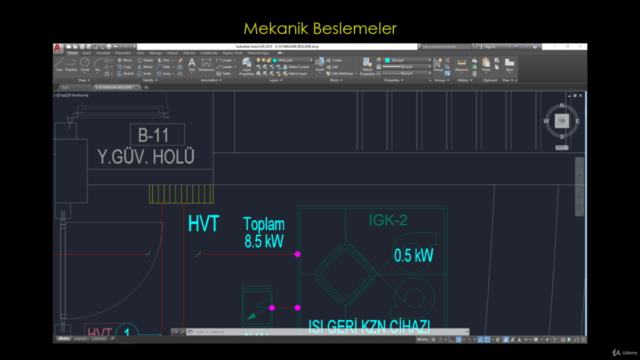Open the AutoCAD application menu logo
The image size is (640, 360).
click(58, 48)
